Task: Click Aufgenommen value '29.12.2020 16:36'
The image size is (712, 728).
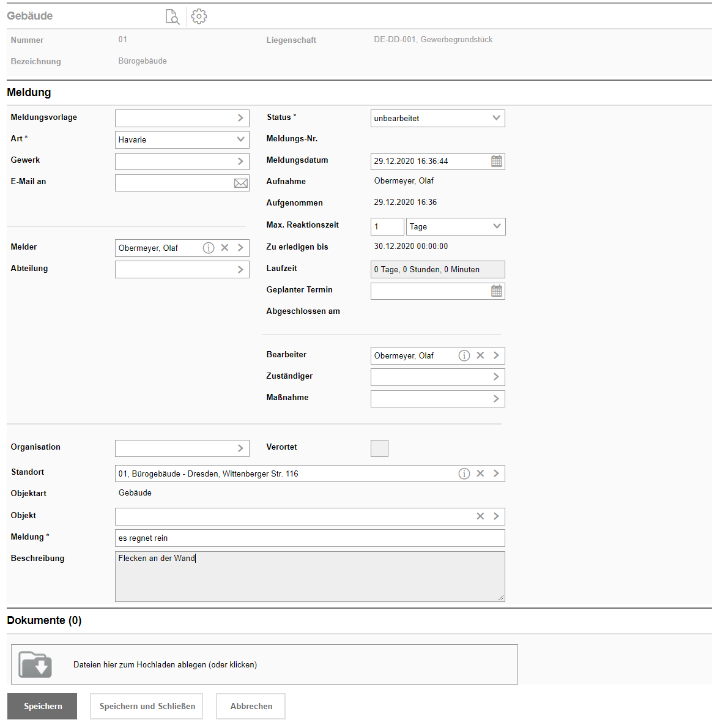Action: [405, 202]
